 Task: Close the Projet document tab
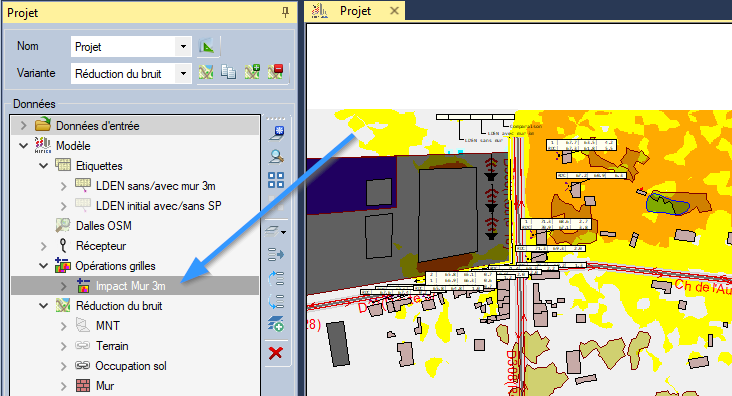(394, 11)
